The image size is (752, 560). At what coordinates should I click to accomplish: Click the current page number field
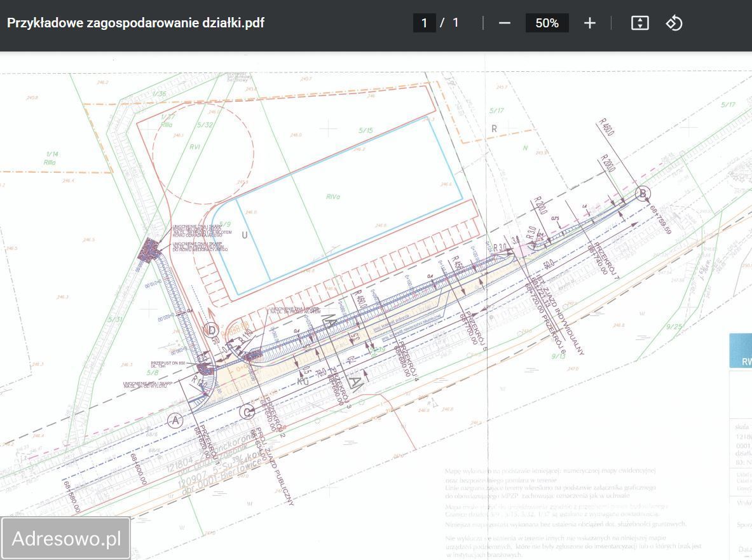tap(424, 23)
